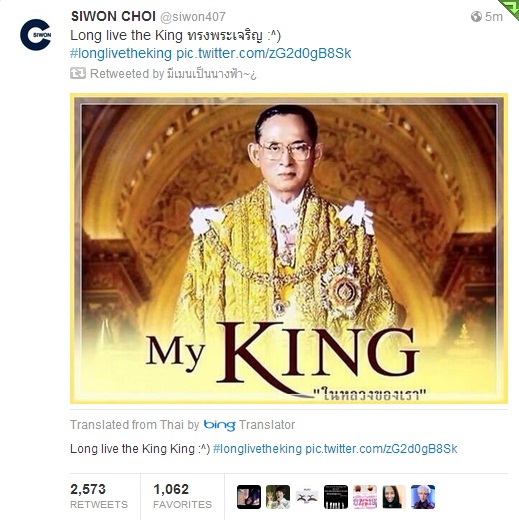Open the fourth retweeter avatar with black image

[336, 497]
